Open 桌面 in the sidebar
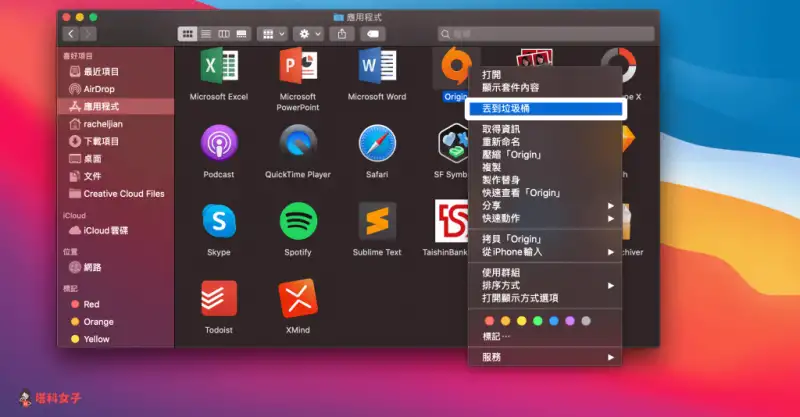The image size is (800, 417). point(116,159)
